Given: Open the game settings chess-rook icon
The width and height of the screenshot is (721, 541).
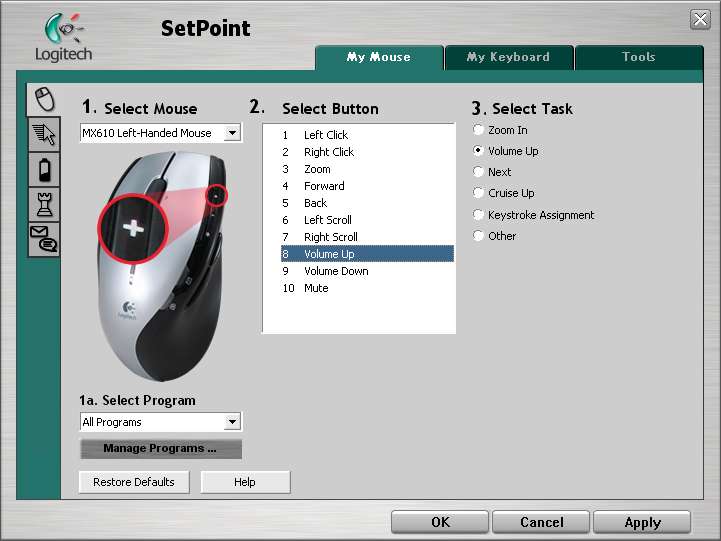Looking at the screenshot, I should tap(45, 205).
